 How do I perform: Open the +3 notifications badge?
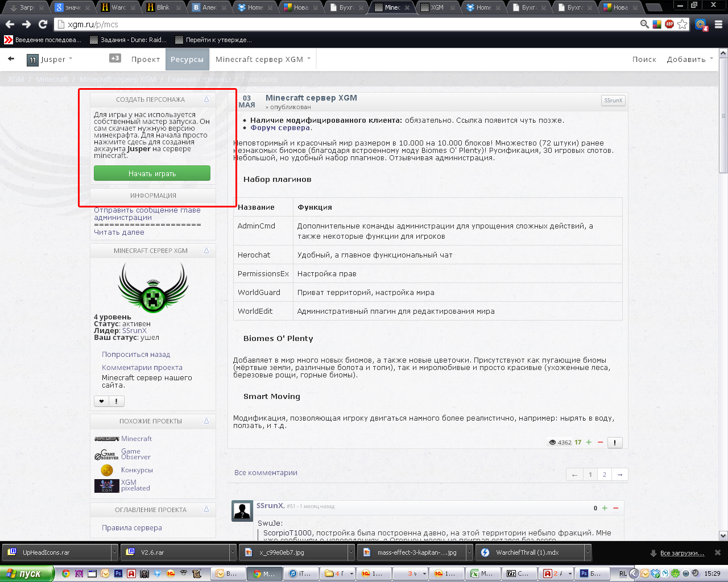pyautogui.click(x=115, y=58)
